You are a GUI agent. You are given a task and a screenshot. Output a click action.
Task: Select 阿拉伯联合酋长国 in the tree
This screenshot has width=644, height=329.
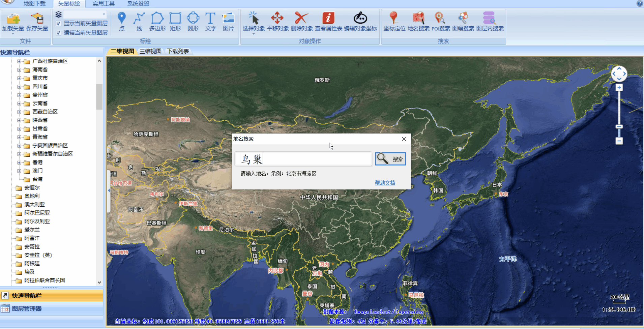(45, 280)
